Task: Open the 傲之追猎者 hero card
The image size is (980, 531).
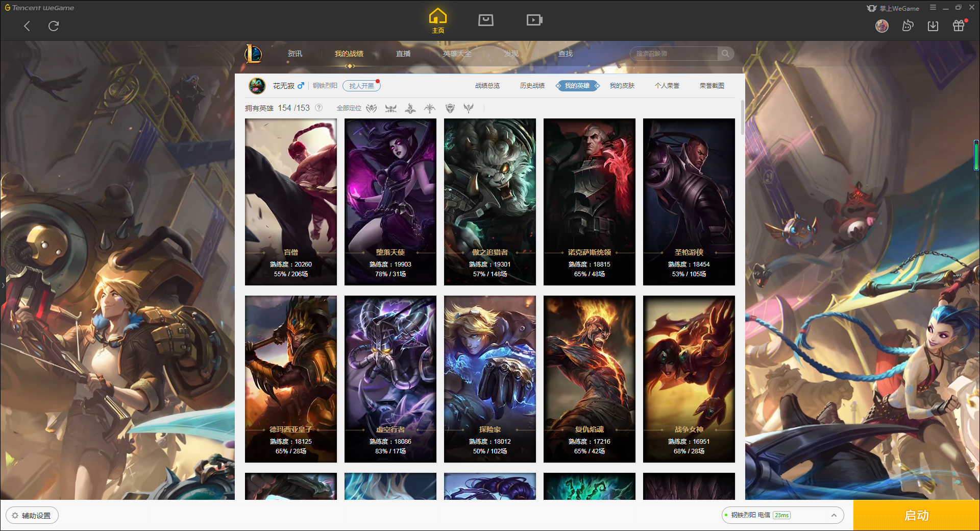Action: point(490,202)
